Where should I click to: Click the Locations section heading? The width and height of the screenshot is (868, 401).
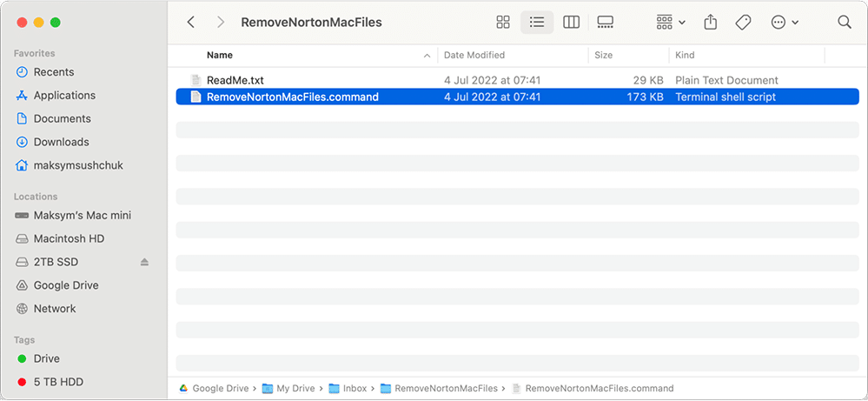click(x=36, y=197)
